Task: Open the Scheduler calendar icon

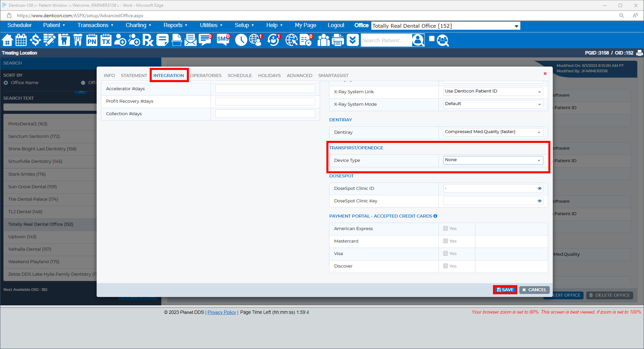Action: pyautogui.click(x=21, y=40)
